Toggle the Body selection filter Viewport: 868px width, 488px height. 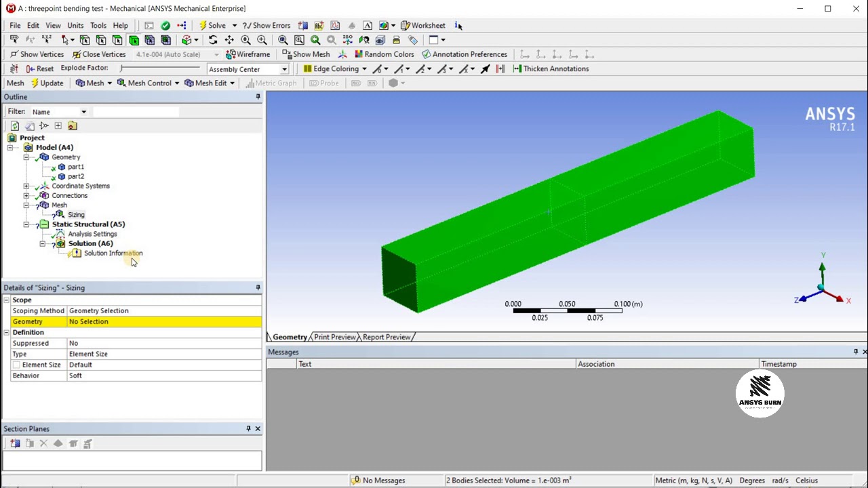tap(134, 40)
